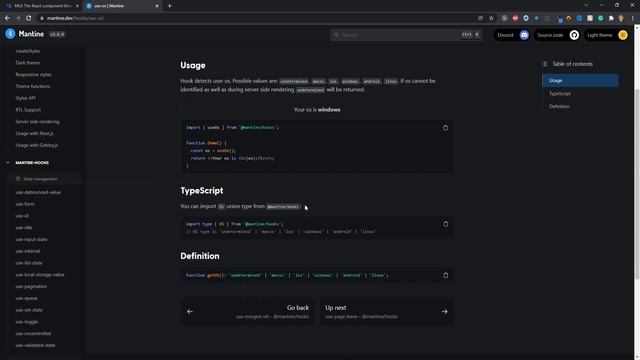Open Responsive styles in the sidebar

[33, 75]
